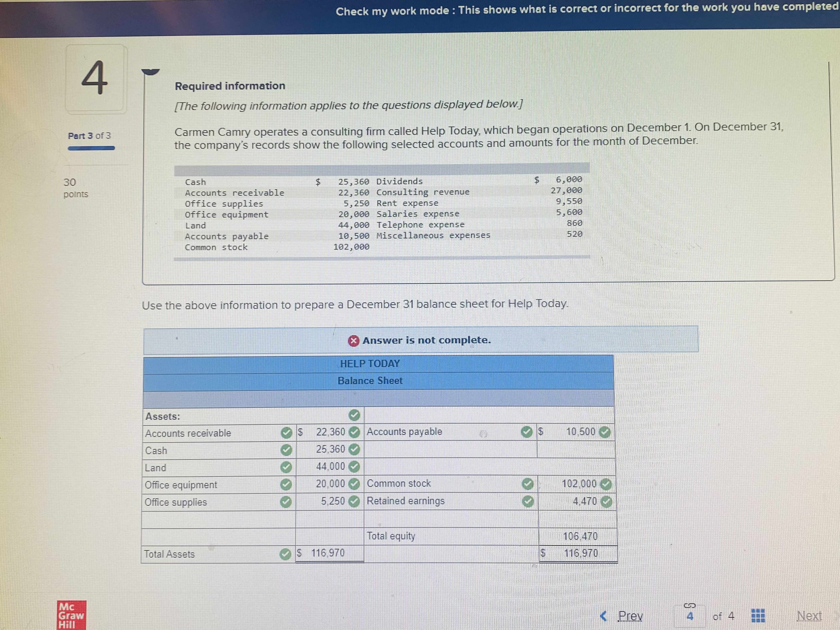Toggle the green check indicator for Cash row
Viewport: 840px width, 630px height.
tap(287, 450)
